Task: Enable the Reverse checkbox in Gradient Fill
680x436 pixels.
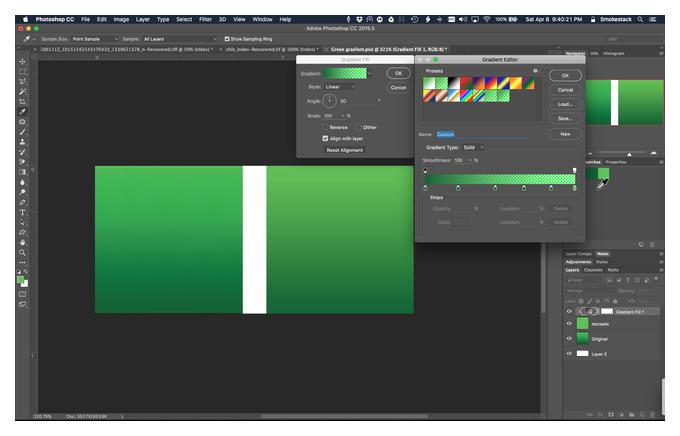Action: pyautogui.click(x=325, y=127)
